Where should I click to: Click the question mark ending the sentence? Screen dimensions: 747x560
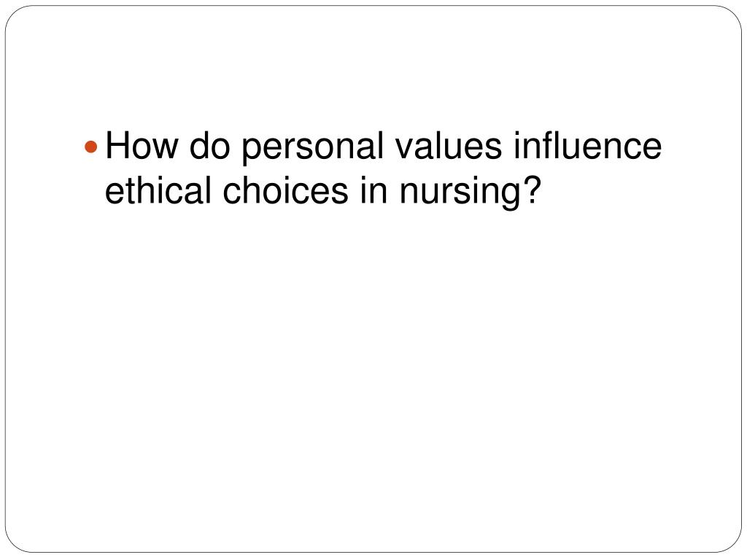point(532,189)
